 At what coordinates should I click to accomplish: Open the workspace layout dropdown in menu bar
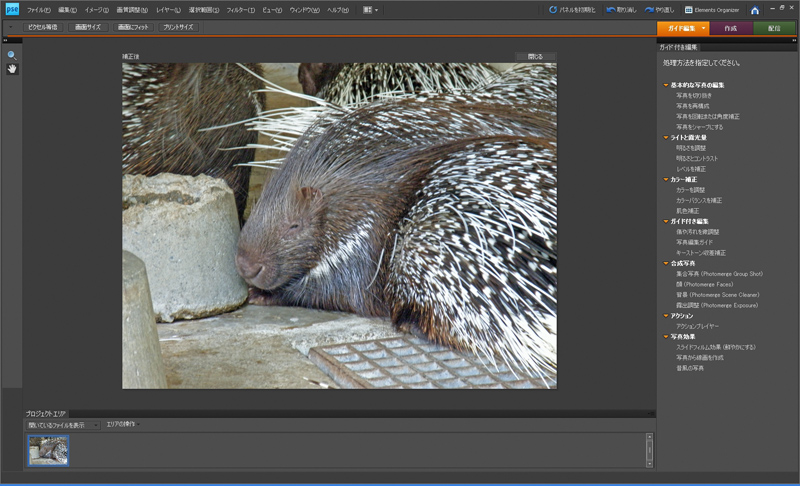click(x=371, y=10)
